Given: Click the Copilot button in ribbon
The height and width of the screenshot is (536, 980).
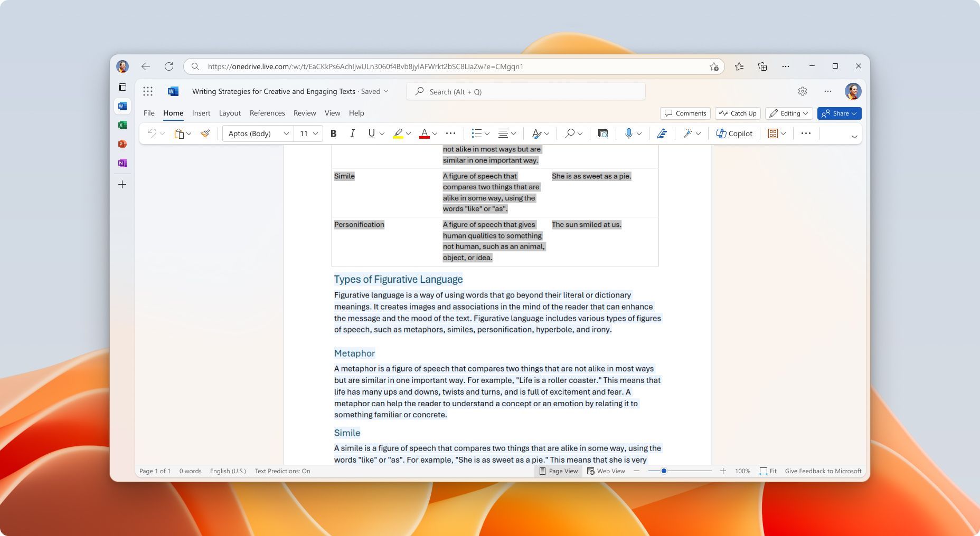Looking at the screenshot, I should coord(734,133).
